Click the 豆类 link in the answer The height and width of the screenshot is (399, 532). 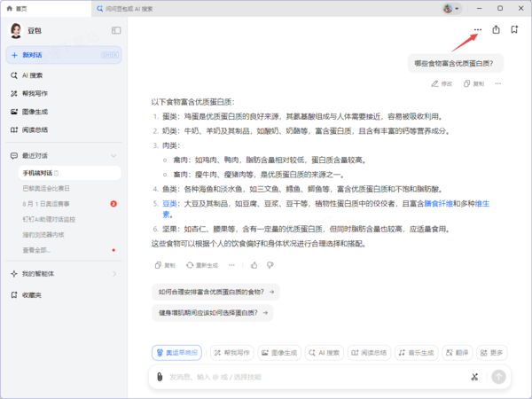(x=169, y=204)
